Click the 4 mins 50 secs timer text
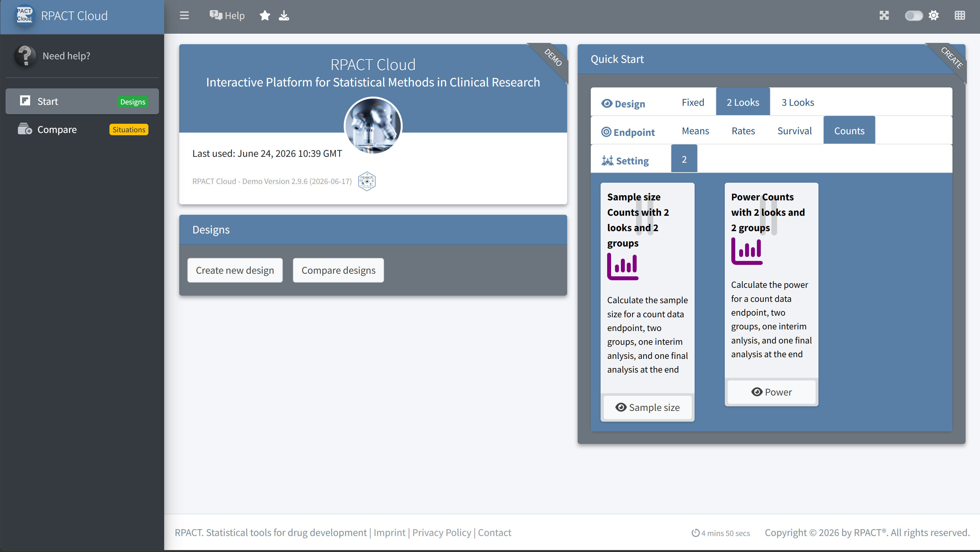 725,533
